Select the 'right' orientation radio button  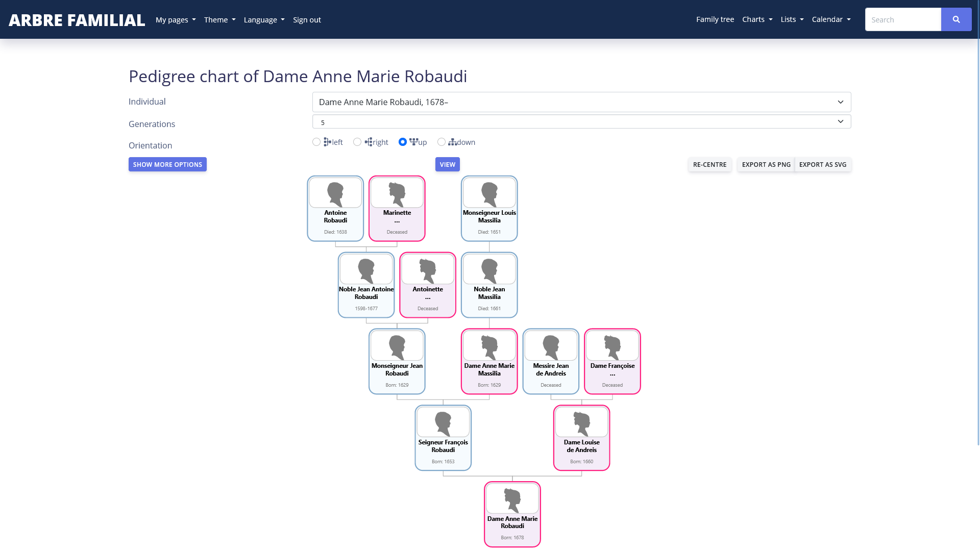pyautogui.click(x=357, y=142)
